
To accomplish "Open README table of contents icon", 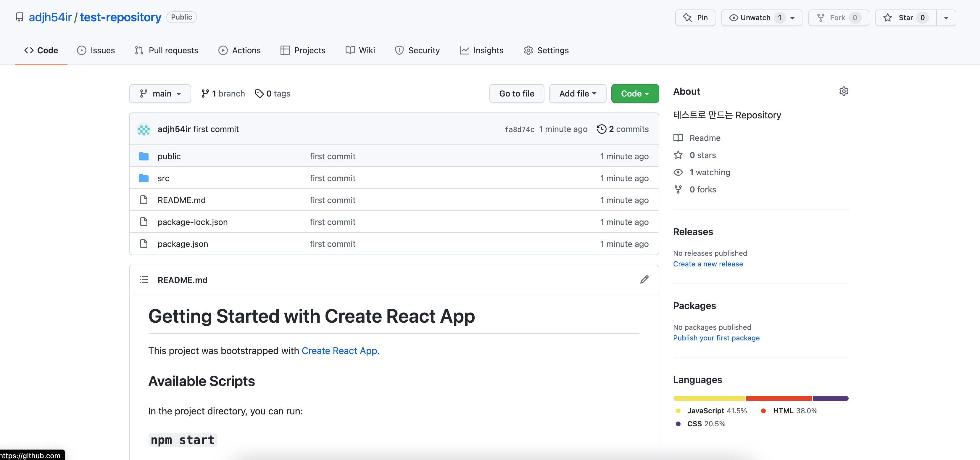I will 144,280.
